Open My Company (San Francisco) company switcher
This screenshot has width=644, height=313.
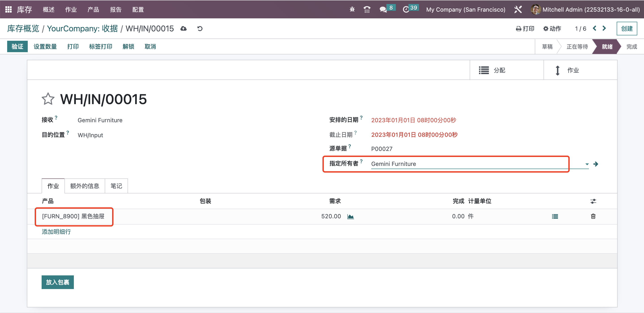click(x=465, y=9)
